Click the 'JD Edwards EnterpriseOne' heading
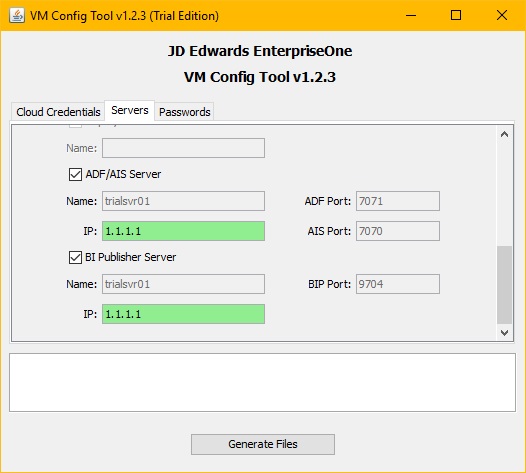The height and width of the screenshot is (473, 526). pos(260,51)
